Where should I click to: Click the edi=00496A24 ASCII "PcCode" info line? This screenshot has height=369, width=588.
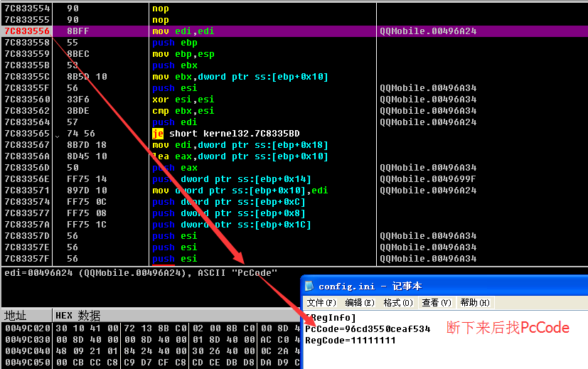[141, 273]
